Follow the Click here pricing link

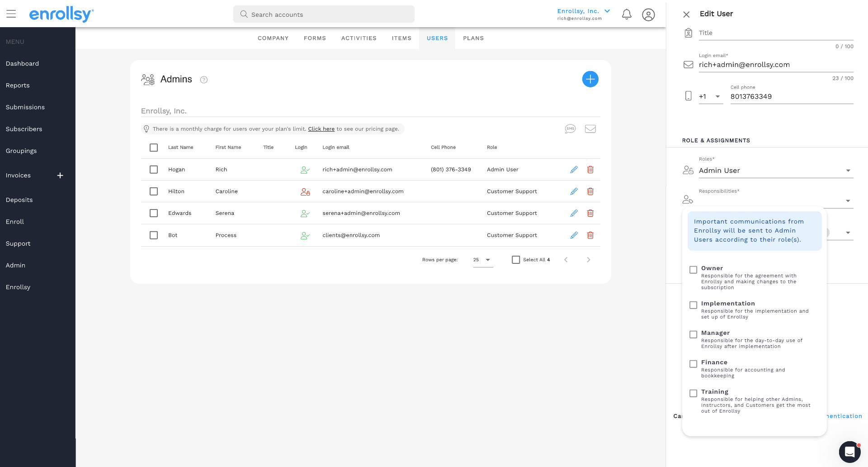pyautogui.click(x=321, y=129)
